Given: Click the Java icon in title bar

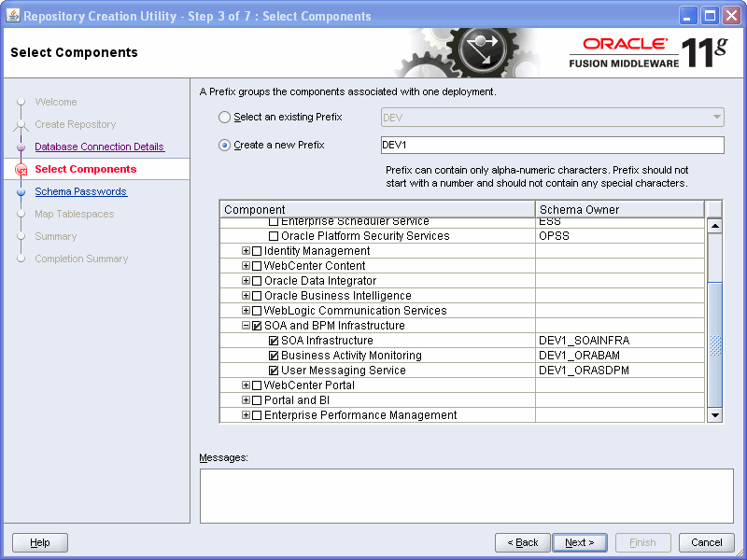Looking at the screenshot, I should (13, 16).
